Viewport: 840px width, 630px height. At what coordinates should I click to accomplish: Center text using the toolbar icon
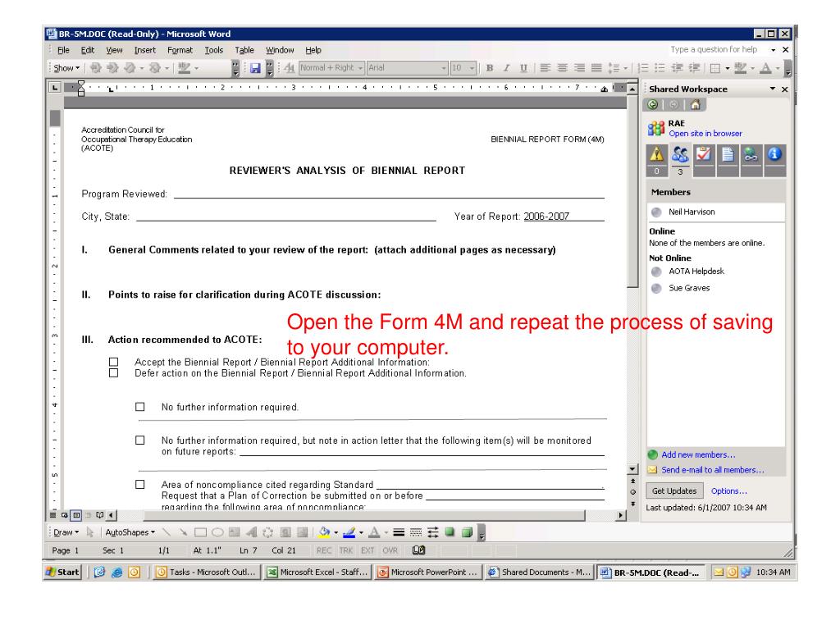[x=562, y=68]
